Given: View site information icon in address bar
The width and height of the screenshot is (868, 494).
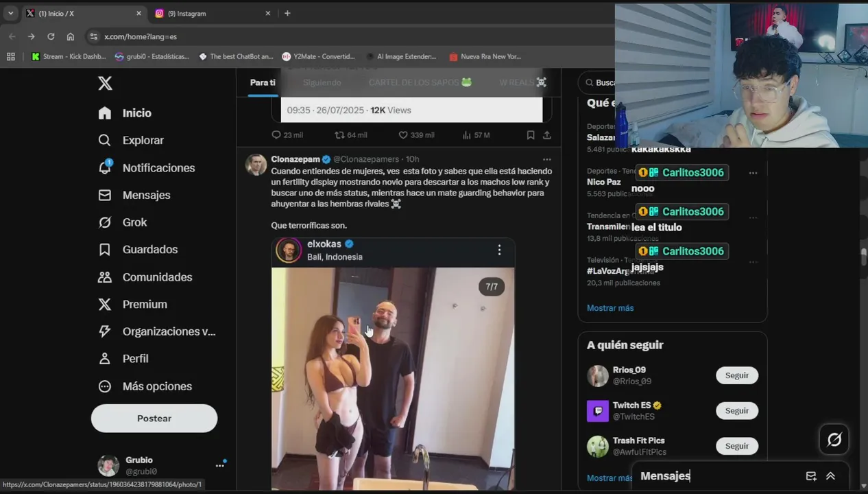Looking at the screenshot, I should coord(94,36).
